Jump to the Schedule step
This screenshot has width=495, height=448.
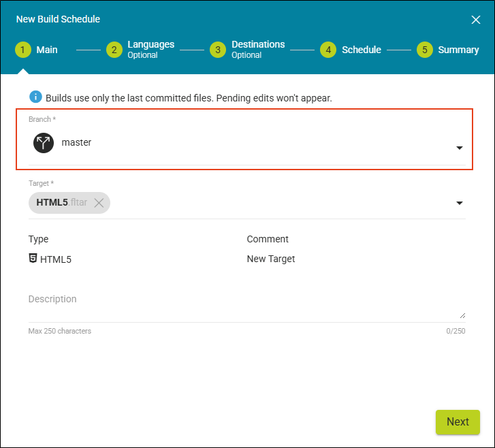[361, 50]
